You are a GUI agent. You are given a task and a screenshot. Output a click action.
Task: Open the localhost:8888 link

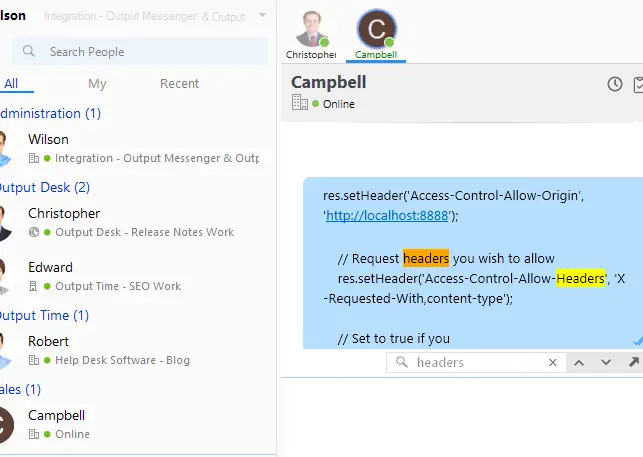point(387,215)
